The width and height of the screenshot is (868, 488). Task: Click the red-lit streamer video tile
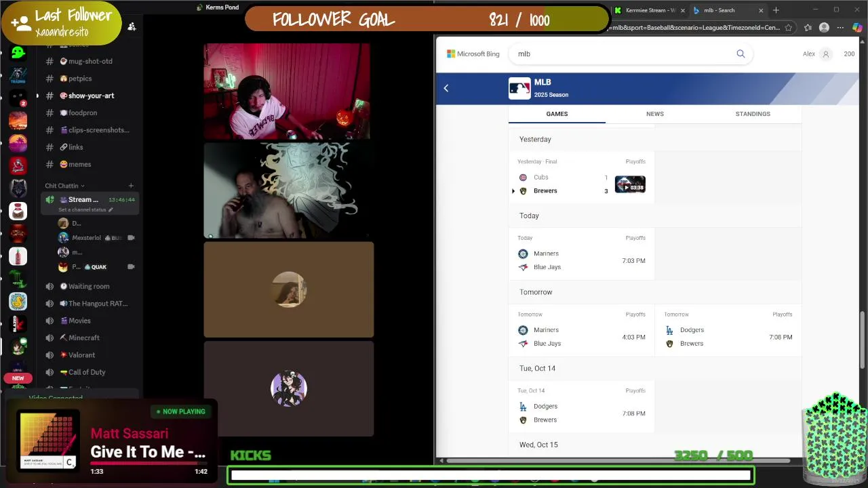tap(287, 91)
